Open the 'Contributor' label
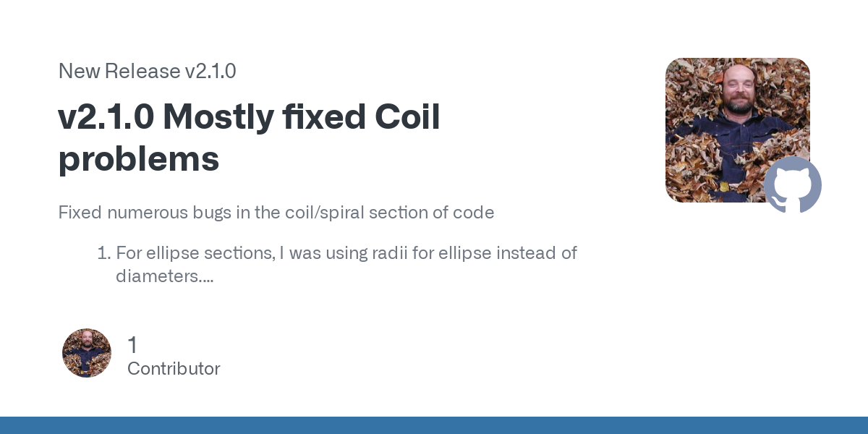Image resolution: width=868 pixels, height=434 pixels. pos(174,369)
